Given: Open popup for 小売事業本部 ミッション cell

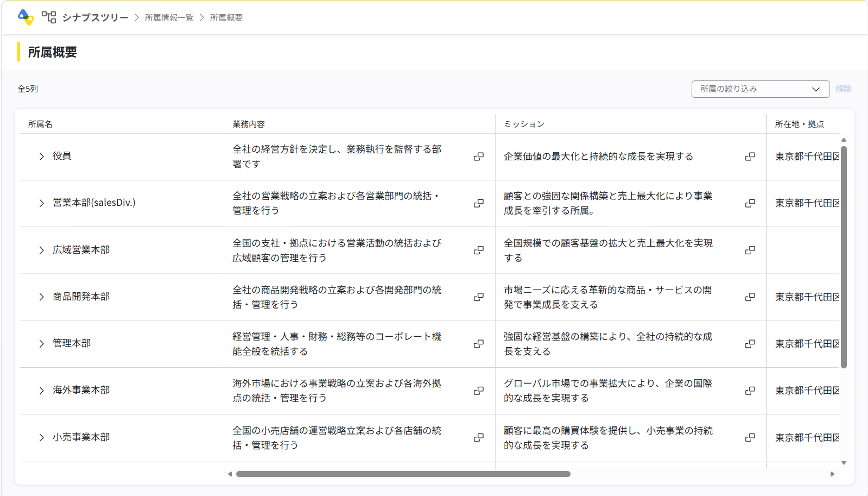Looking at the screenshot, I should pos(750,437).
